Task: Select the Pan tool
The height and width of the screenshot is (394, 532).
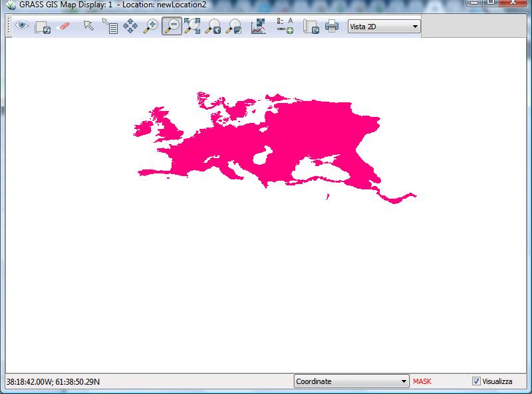Action: [130, 26]
